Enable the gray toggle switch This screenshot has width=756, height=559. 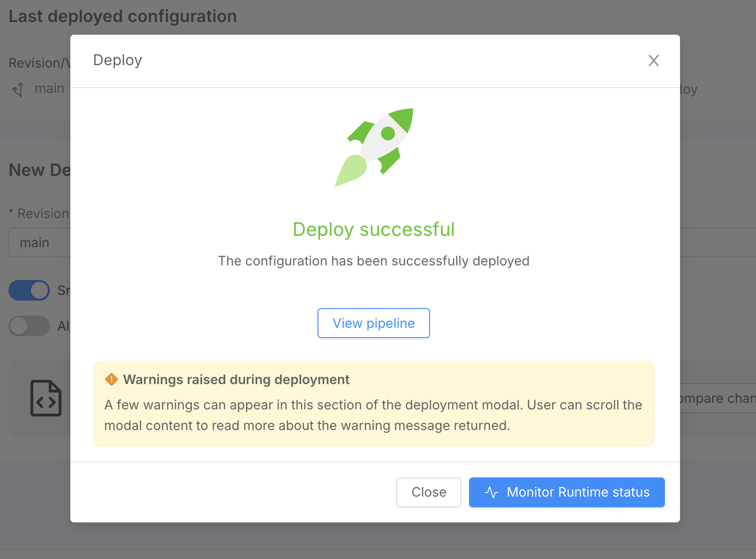[x=29, y=326]
